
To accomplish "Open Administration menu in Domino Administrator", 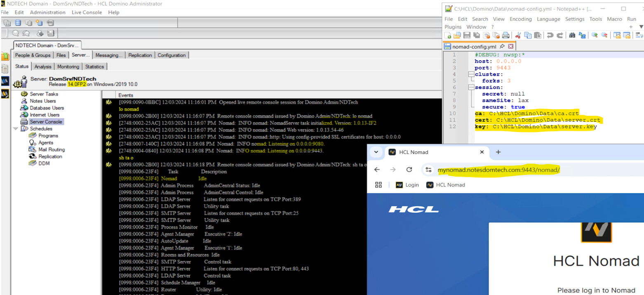I will click(47, 12).
